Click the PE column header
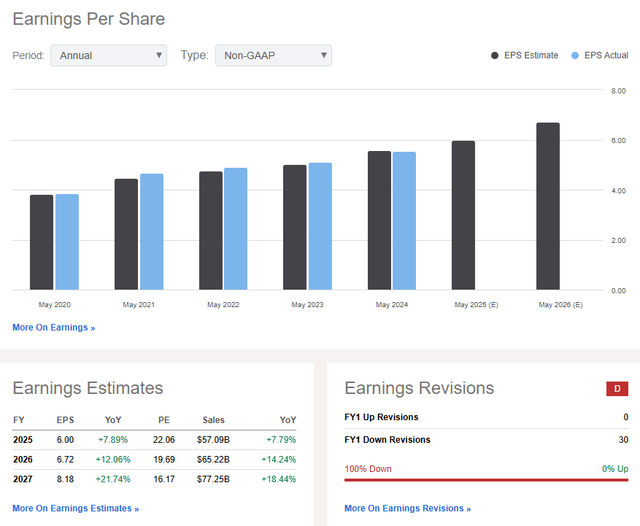Viewport: 640px width, 526px height. coord(162,420)
